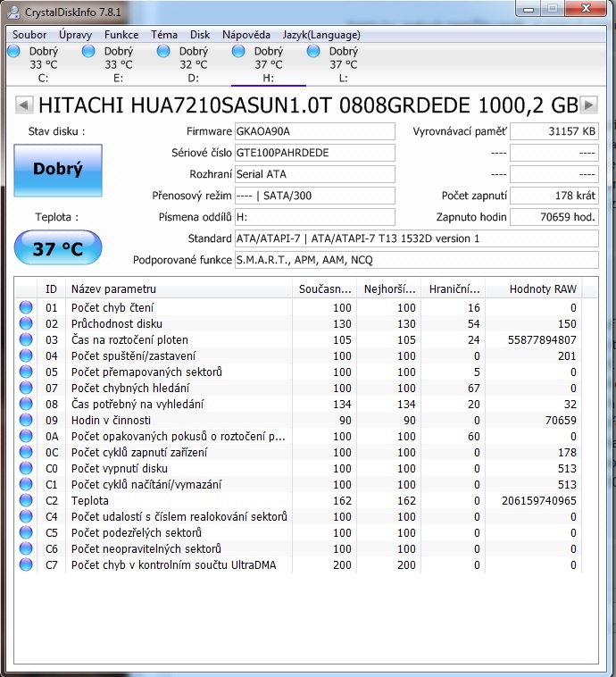
Task: Click the Hraniční... column header
Action: (x=454, y=288)
